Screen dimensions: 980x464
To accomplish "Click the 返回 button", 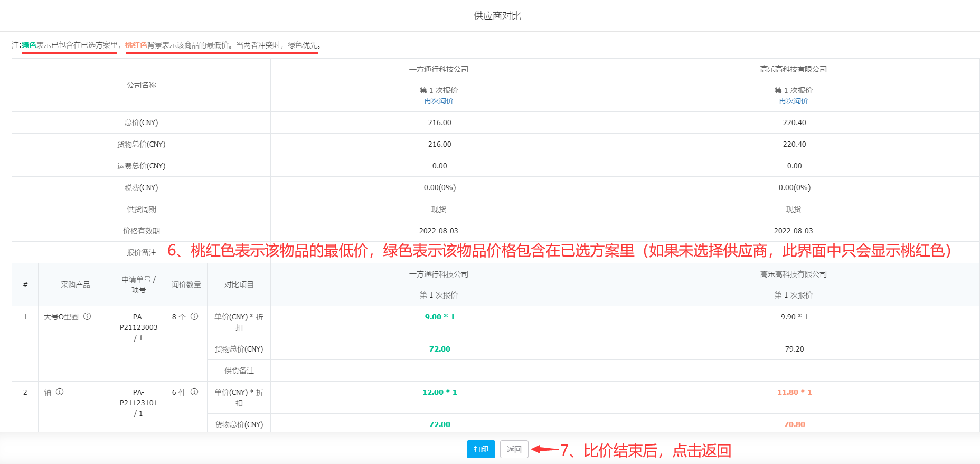I will click(514, 449).
